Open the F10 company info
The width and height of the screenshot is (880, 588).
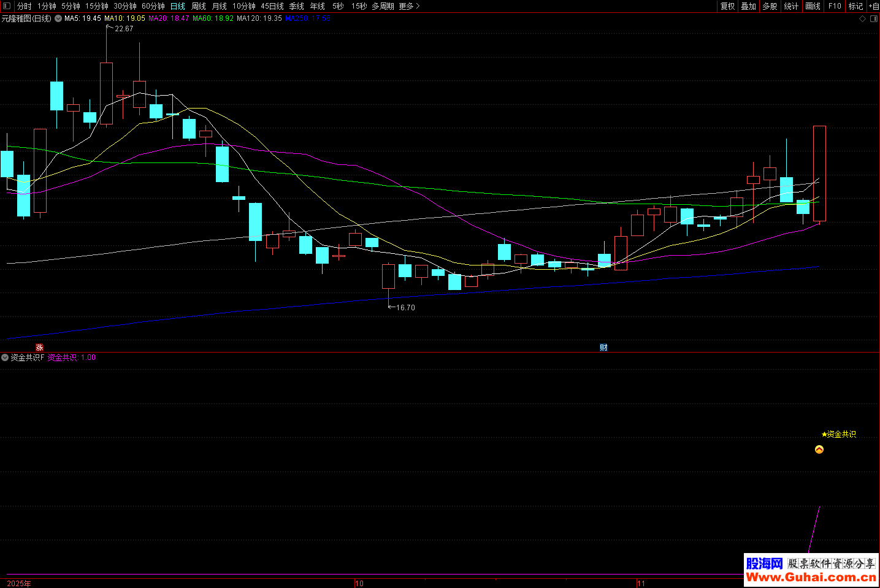(835, 6)
